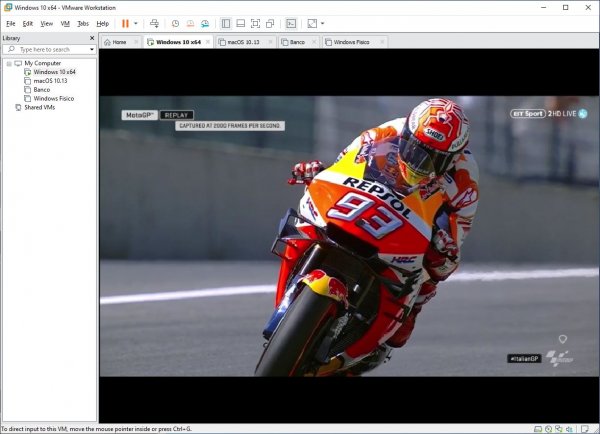This screenshot has width=600, height=434.
Task: Open the Library search filter dropdown
Action: tap(92, 49)
